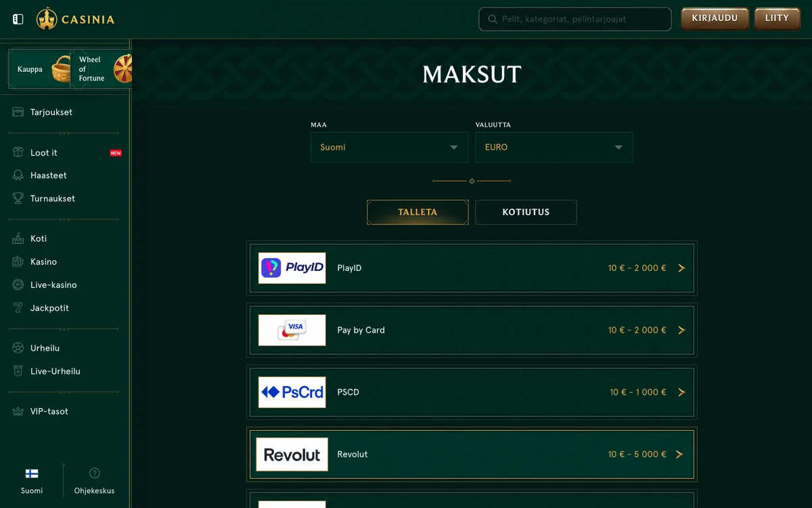Click Suomi language label at bottom
Image resolution: width=812 pixels, height=508 pixels.
tap(32, 490)
